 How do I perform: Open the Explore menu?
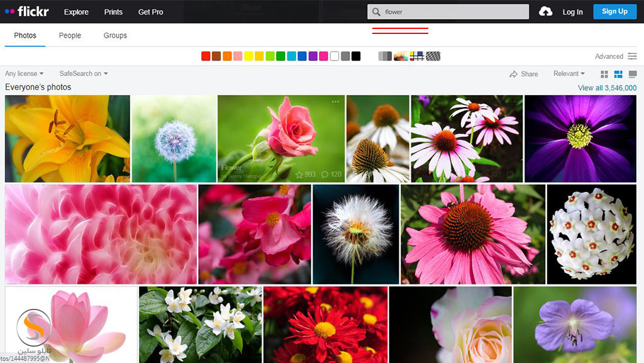(76, 12)
